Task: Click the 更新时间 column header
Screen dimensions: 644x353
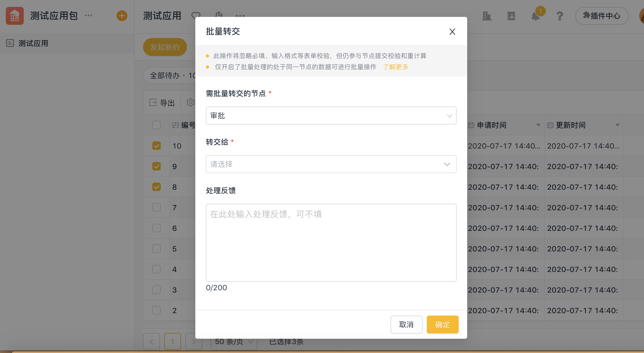Action: tap(584, 125)
